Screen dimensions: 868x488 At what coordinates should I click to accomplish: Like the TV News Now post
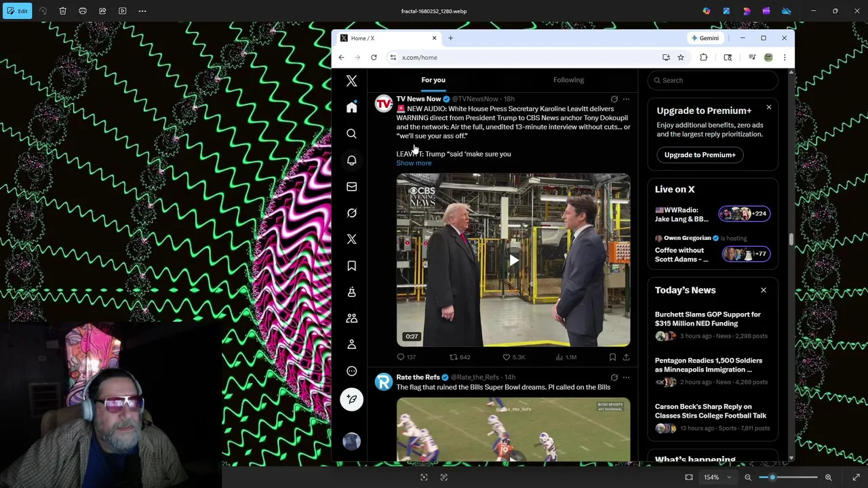513,357
